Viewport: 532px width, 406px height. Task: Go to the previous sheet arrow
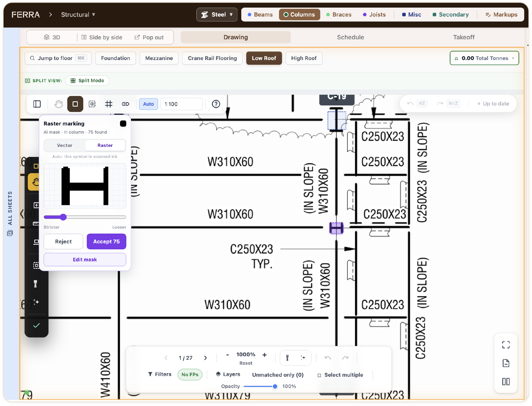[166, 358]
